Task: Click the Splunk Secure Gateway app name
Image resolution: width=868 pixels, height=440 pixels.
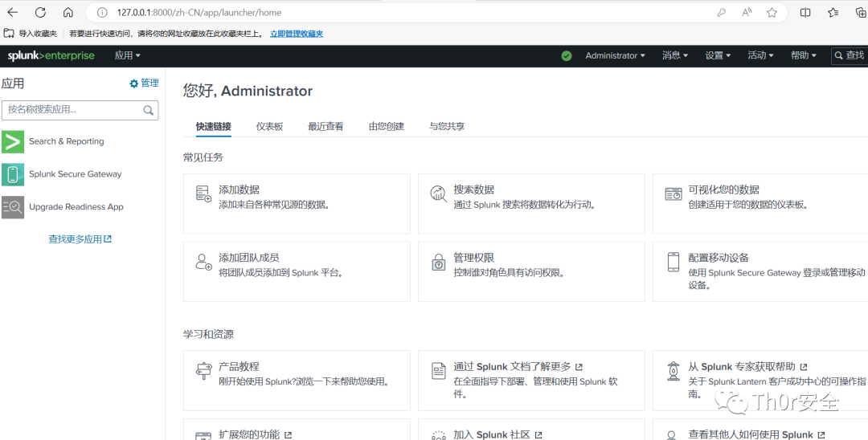Action: 76,174
